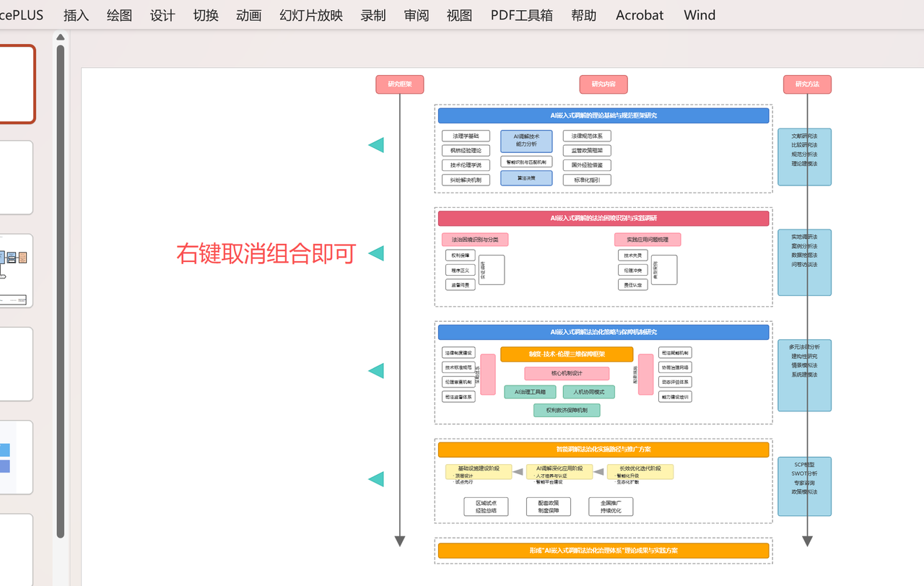Switch to the 视图 ribbon tab

click(x=459, y=15)
